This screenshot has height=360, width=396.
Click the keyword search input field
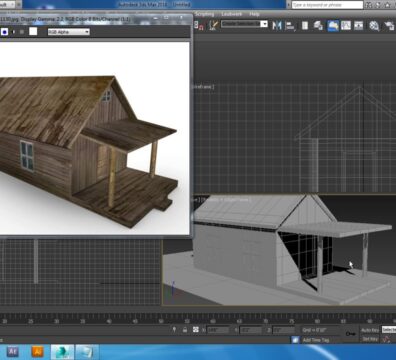327,5
